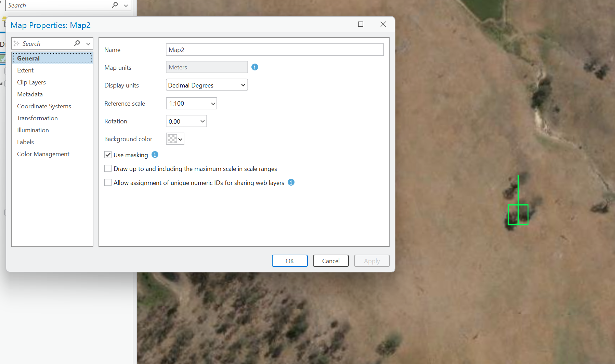Click the magnifier icon in the dialog search box
The image size is (615, 364).
pos(77,43)
